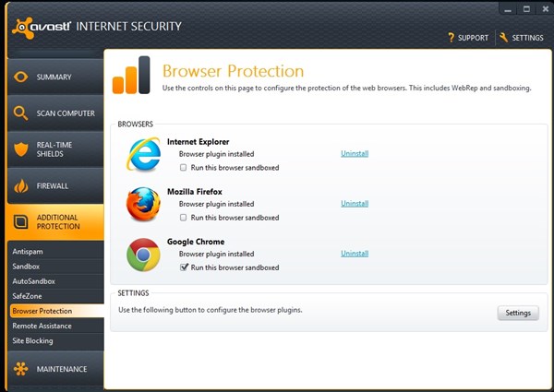This screenshot has width=554, height=392.
Task: Click Uninstall link for Mozilla Firefox
Action: tap(354, 203)
